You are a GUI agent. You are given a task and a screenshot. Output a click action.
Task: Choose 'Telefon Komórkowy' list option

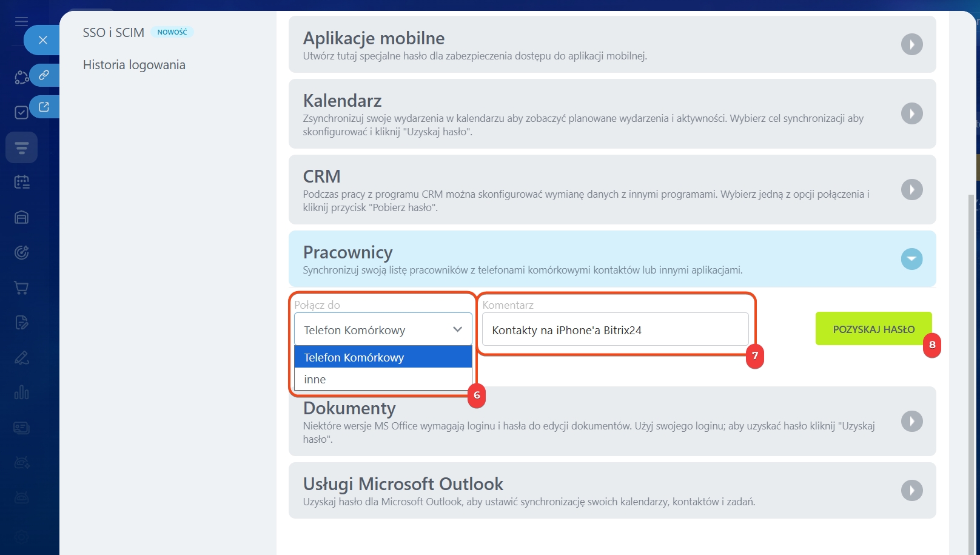[383, 357]
